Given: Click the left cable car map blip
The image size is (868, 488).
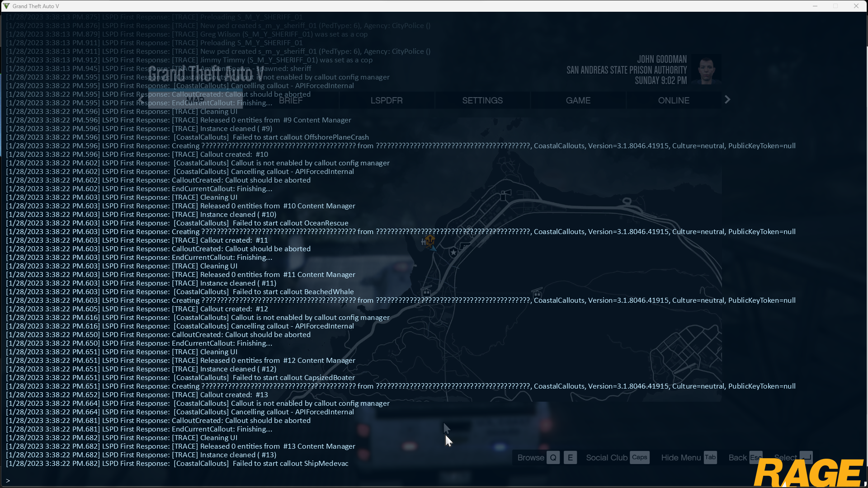Looking at the screenshot, I should point(426,292).
